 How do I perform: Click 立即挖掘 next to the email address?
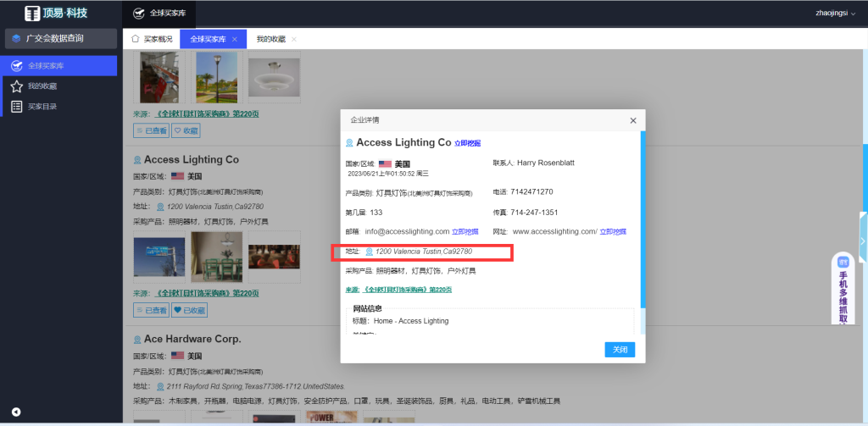465,231
